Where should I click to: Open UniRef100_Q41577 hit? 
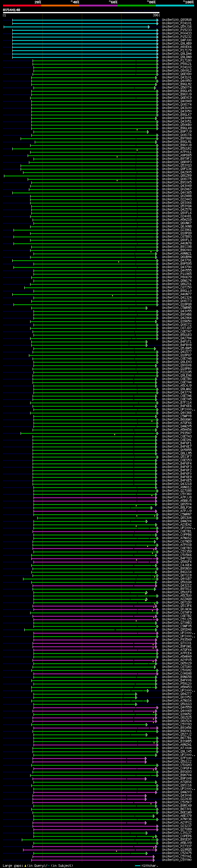click(176, 352)
